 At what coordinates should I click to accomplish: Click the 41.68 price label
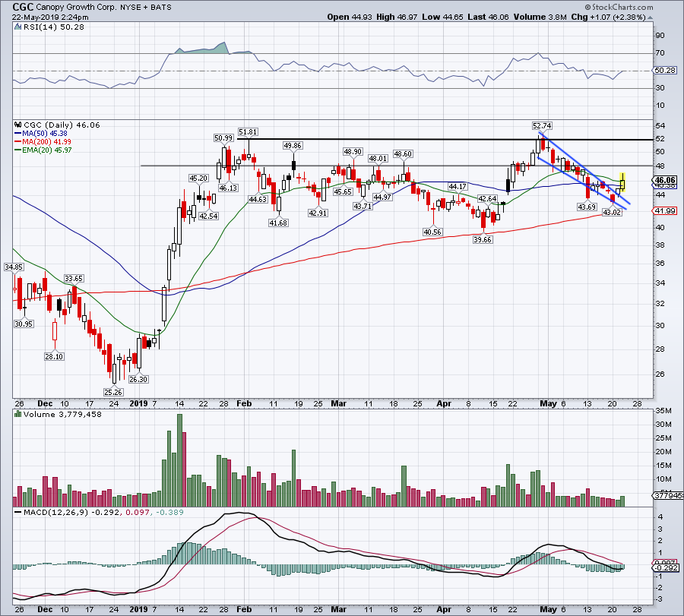278,223
